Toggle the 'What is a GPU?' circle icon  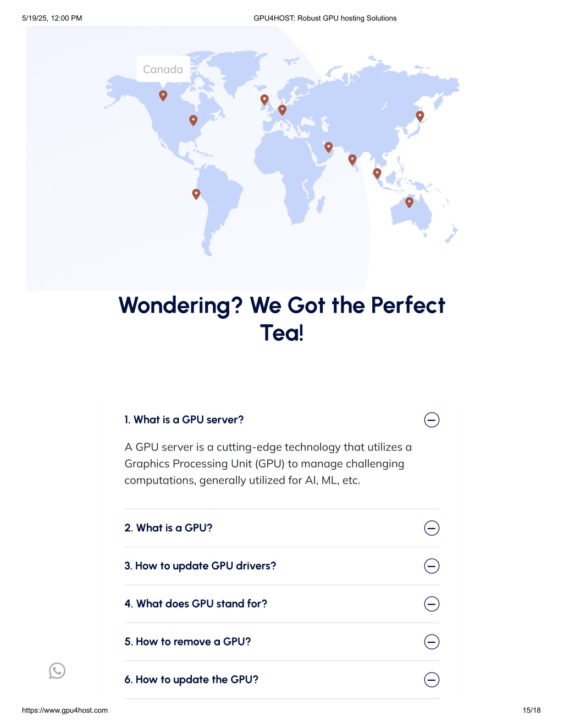pos(432,528)
